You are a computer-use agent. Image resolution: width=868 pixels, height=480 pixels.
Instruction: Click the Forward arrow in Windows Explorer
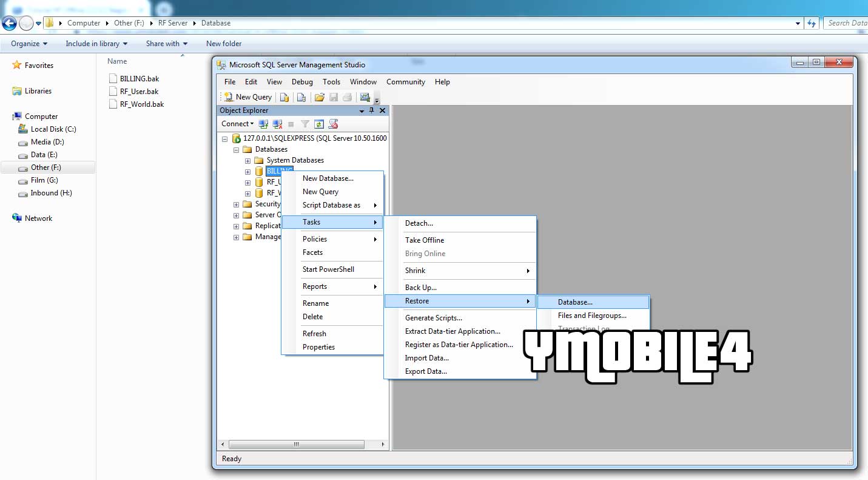(x=26, y=23)
